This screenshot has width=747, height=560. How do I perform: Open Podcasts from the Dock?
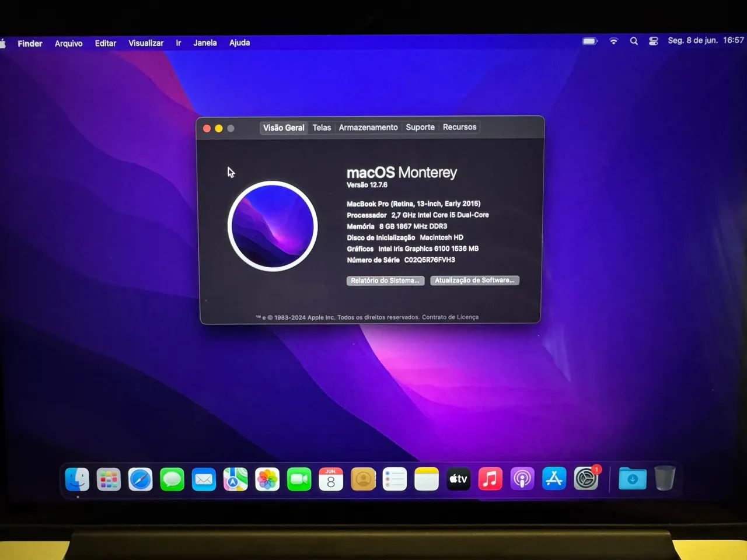[522, 480]
